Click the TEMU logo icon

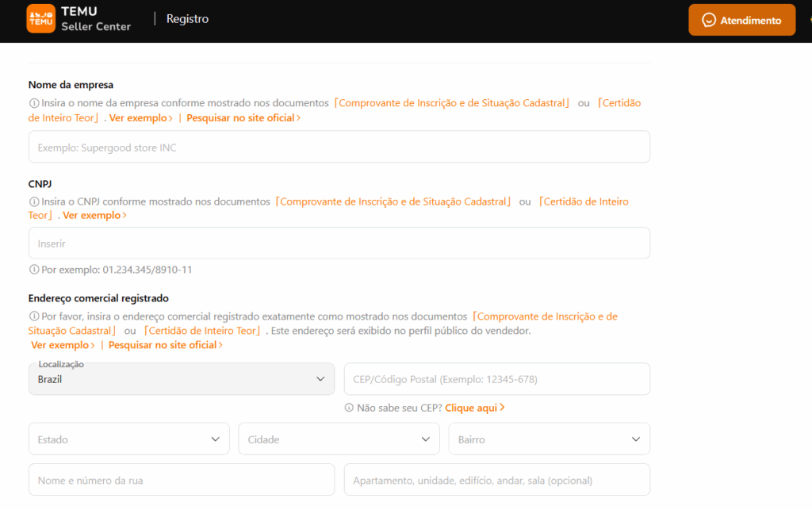[40, 18]
